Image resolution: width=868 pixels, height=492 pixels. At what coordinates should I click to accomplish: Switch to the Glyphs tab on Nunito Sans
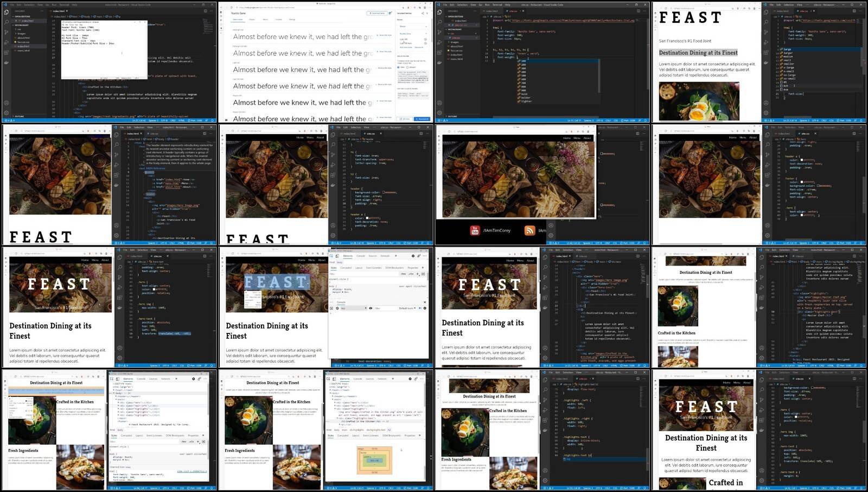(252, 20)
